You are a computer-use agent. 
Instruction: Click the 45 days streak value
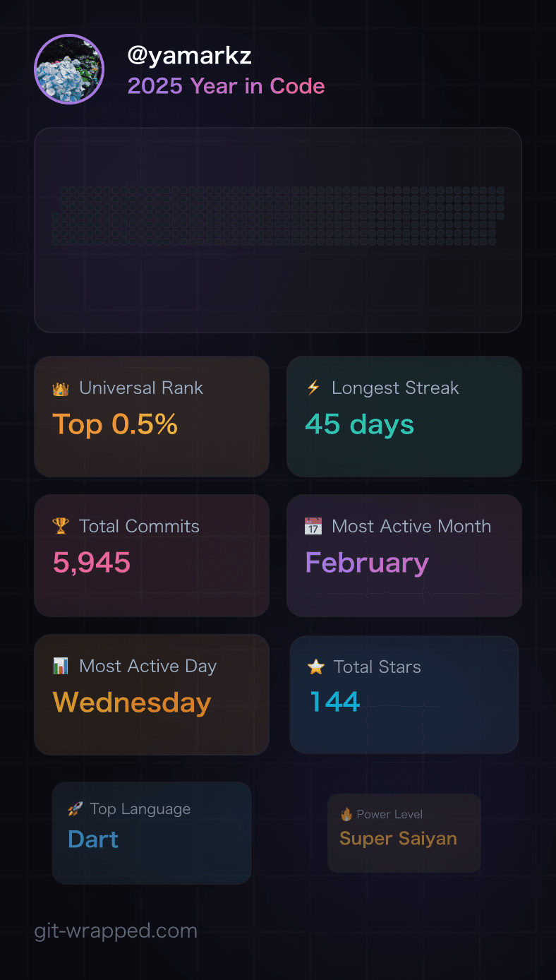tap(359, 424)
